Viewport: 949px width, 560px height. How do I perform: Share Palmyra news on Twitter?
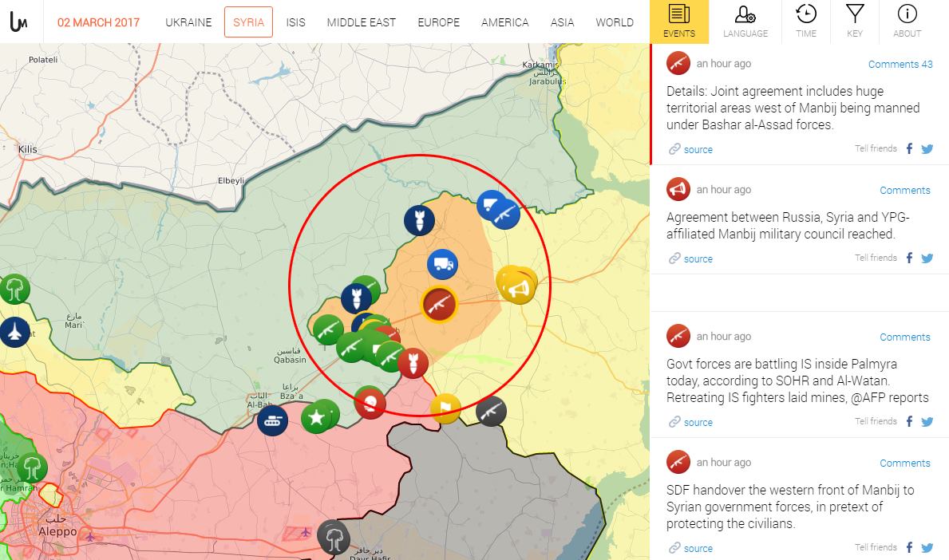pos(927,422)
